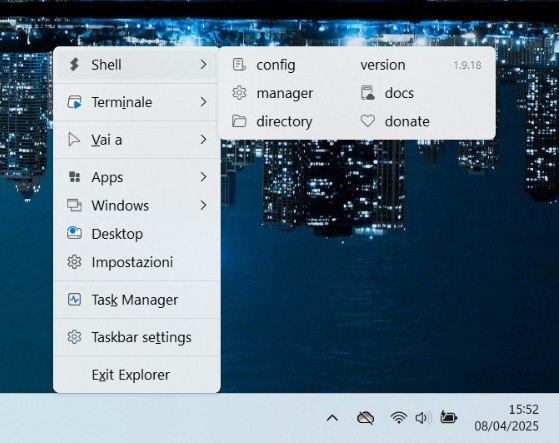The width and height of the screenshot is (559, 443).
Task: Click the Task Manager pulse icon
Action: pos(74,299)
